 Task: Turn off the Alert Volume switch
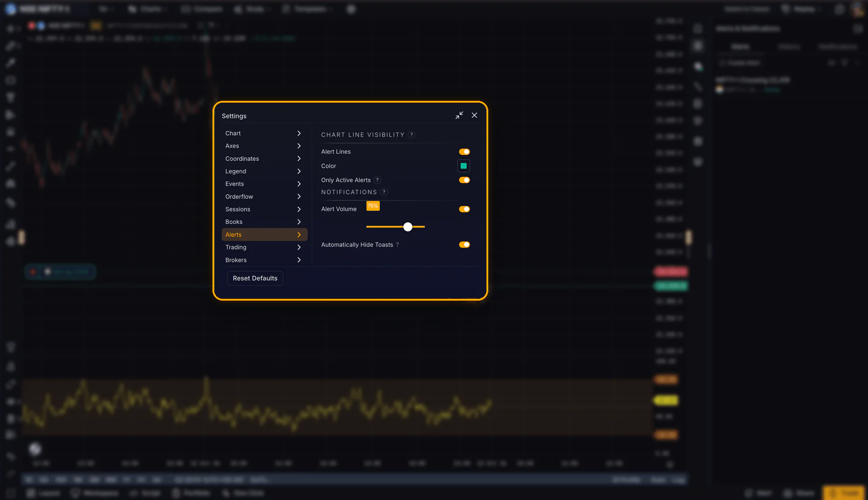(464, 209)
